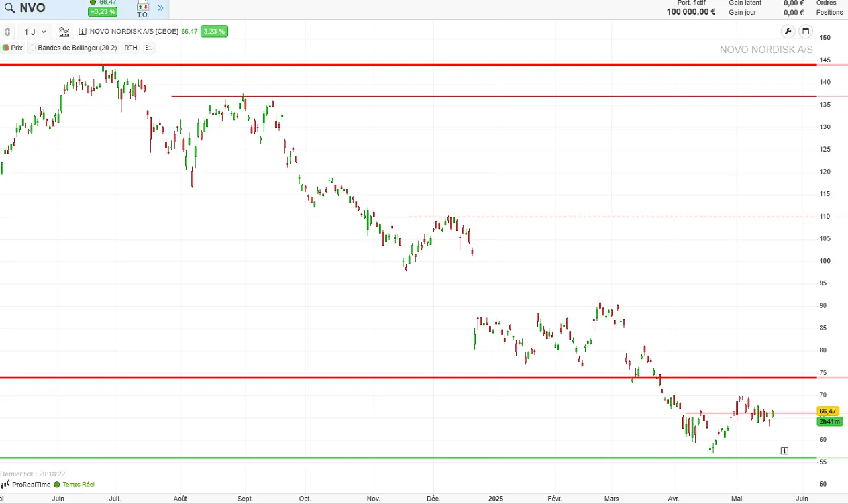This screenshot has height=504, width=848.
Task: Enable the Bandes de Bollinger (20 2) checkbox
Action: pos(32,48)
